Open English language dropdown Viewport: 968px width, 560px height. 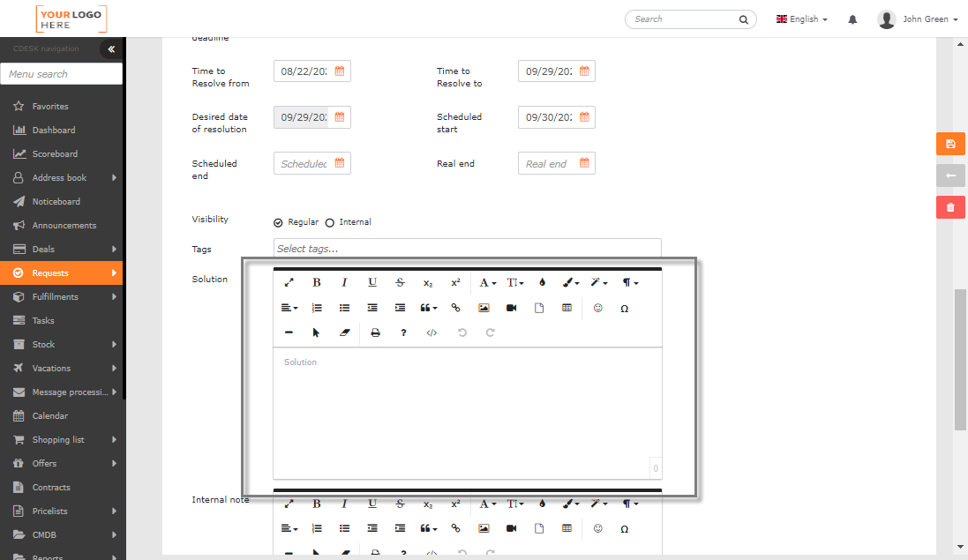click(x=802, y=19)
